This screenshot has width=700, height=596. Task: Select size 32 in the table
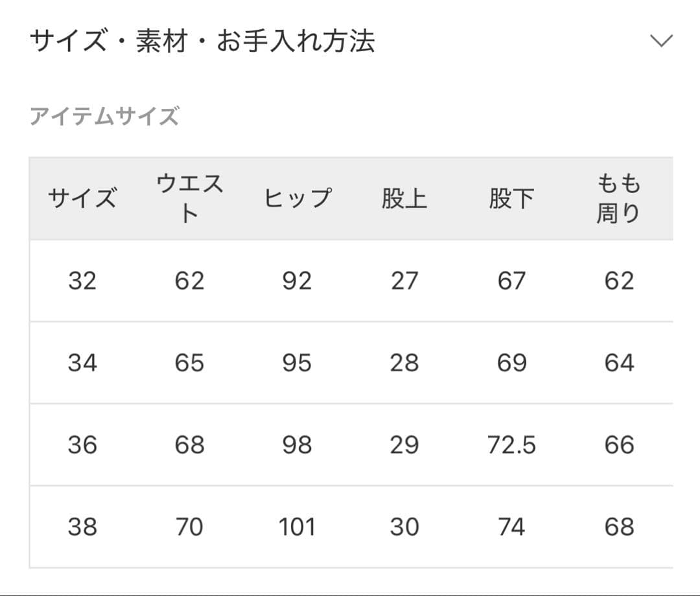pos(83,281)
